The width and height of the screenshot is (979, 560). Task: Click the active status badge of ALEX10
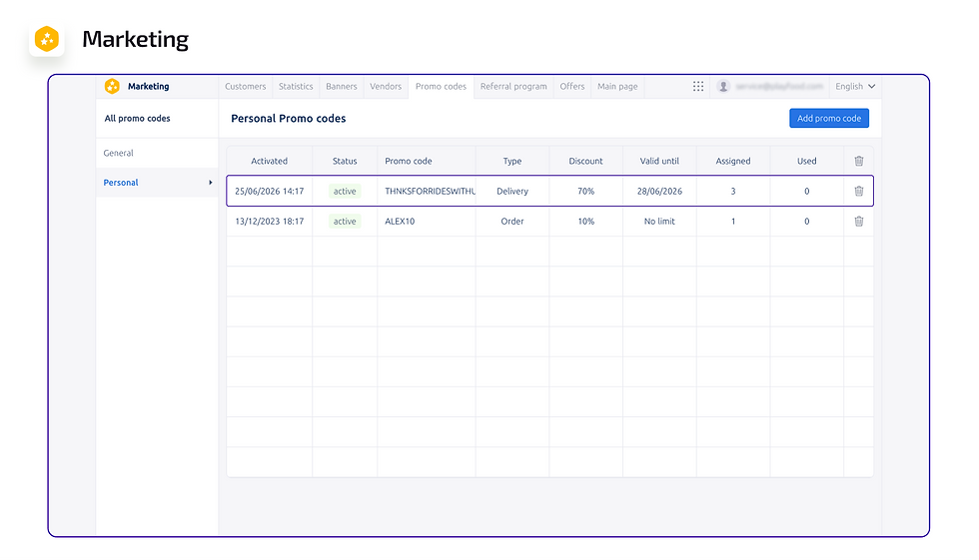(x=345, y=221)
